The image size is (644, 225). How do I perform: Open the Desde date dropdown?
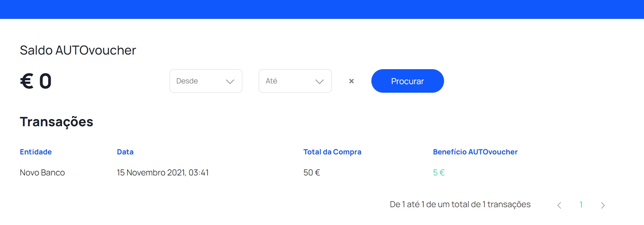tap(206, 81)
